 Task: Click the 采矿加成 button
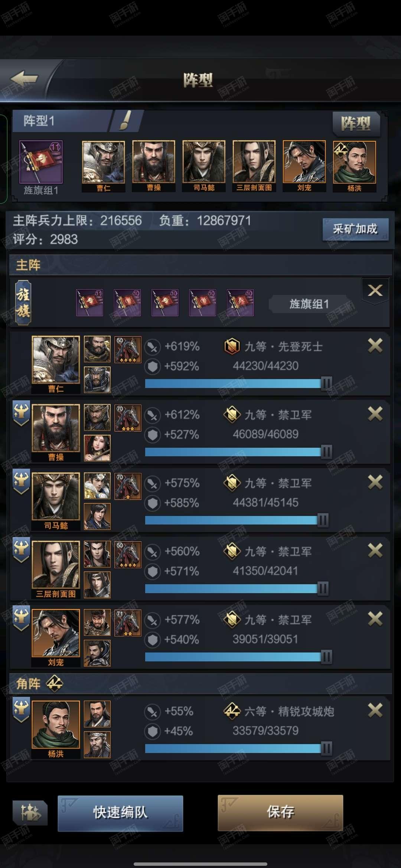(x=355, y=229)
